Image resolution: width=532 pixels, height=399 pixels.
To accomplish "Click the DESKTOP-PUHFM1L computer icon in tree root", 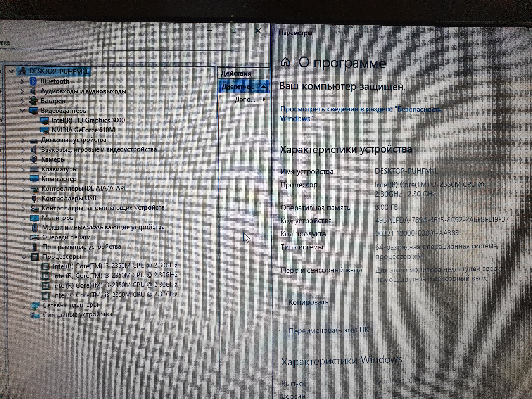I will tap(22, 71).
